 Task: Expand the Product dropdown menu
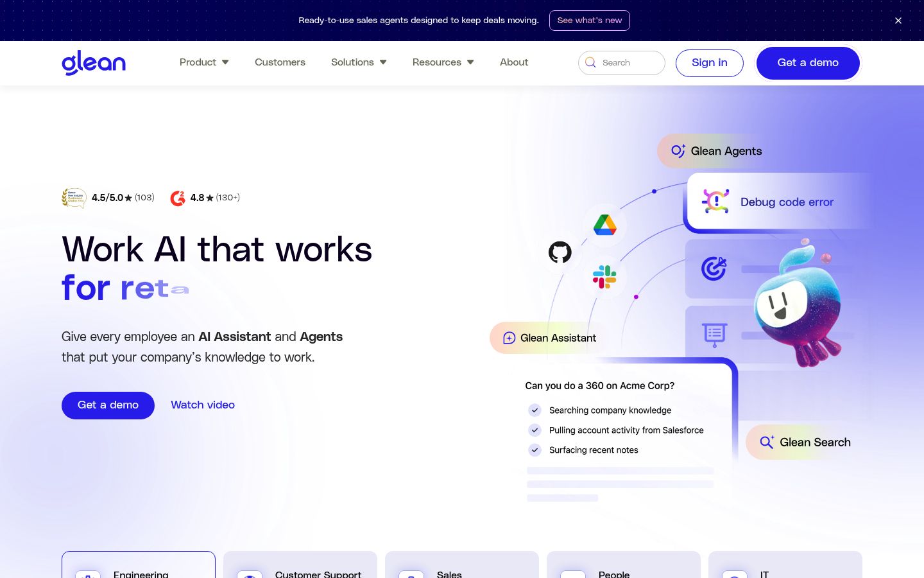tap(204, 62)
